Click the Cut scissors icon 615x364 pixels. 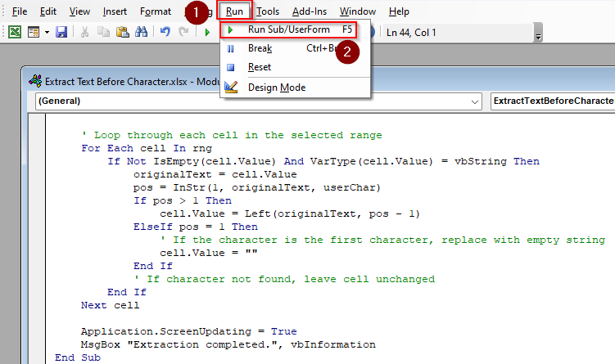(84, 32)
